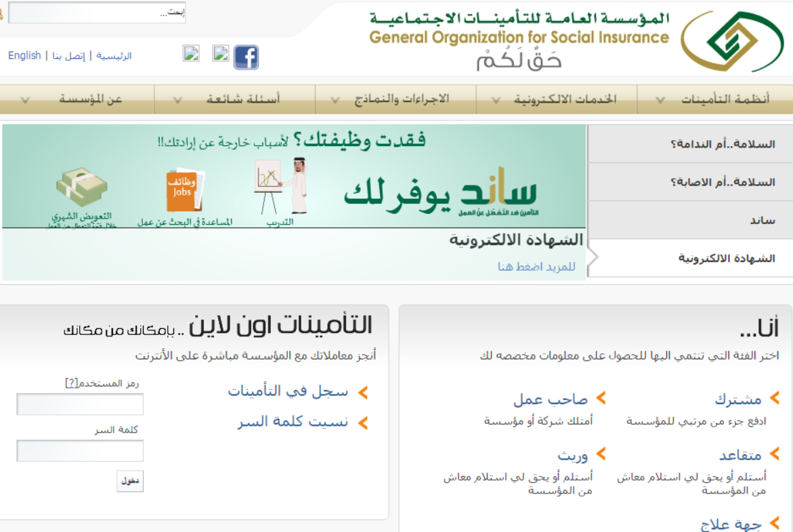Screen dimensions: 793x532
Task: Click the التأمينات اون لاين heading
Action: pos(280,325)
